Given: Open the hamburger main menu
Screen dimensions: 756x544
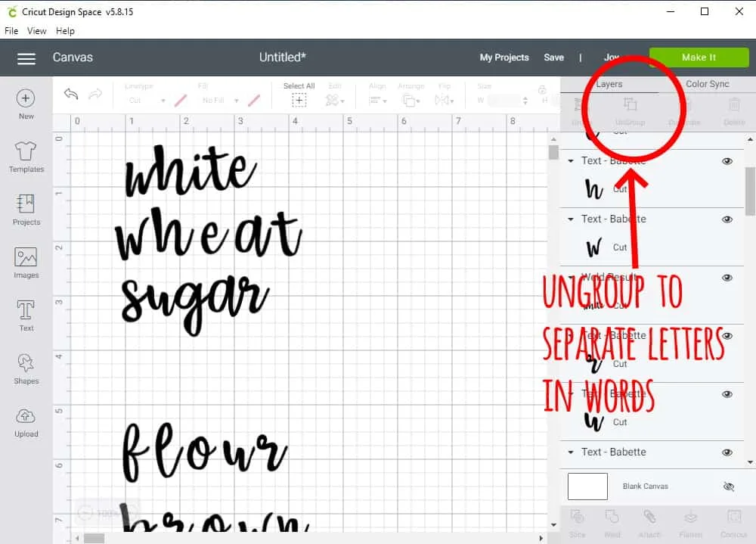Looking at the screenshot, I should click(x=26, y=58).
